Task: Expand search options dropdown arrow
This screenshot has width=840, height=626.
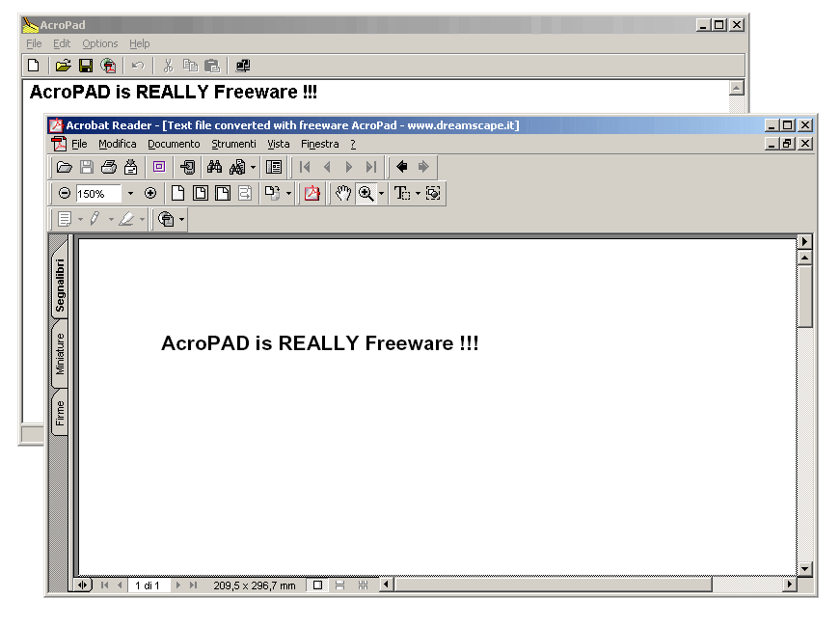Action: tap(253, 167)
